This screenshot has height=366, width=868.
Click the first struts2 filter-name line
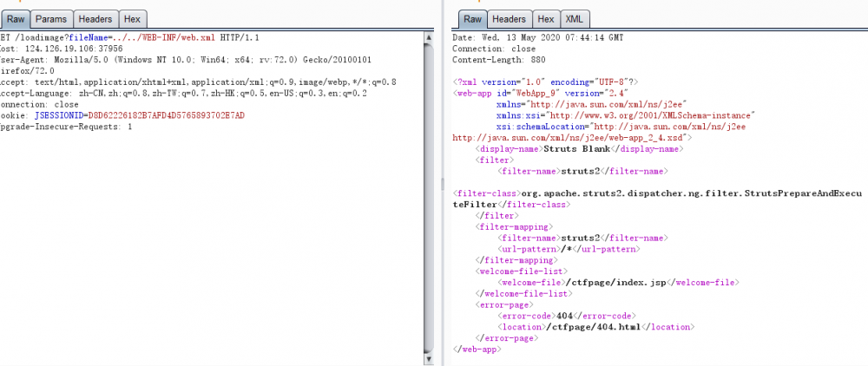point(583,171)
